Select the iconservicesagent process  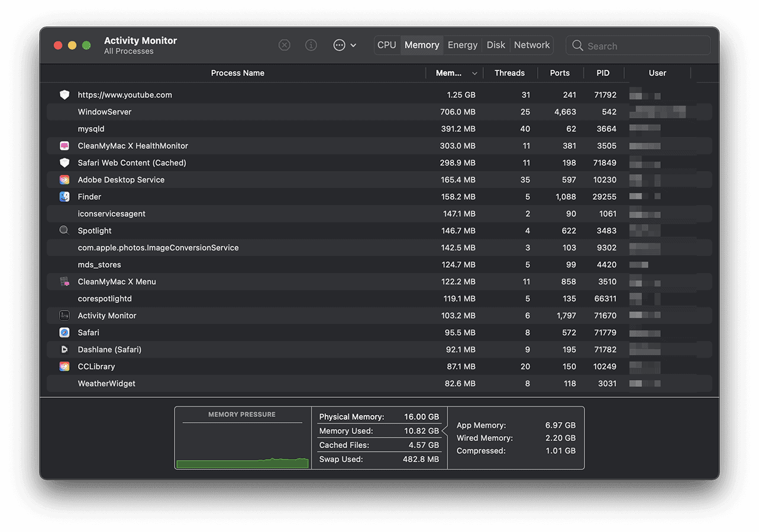[379, 213]
